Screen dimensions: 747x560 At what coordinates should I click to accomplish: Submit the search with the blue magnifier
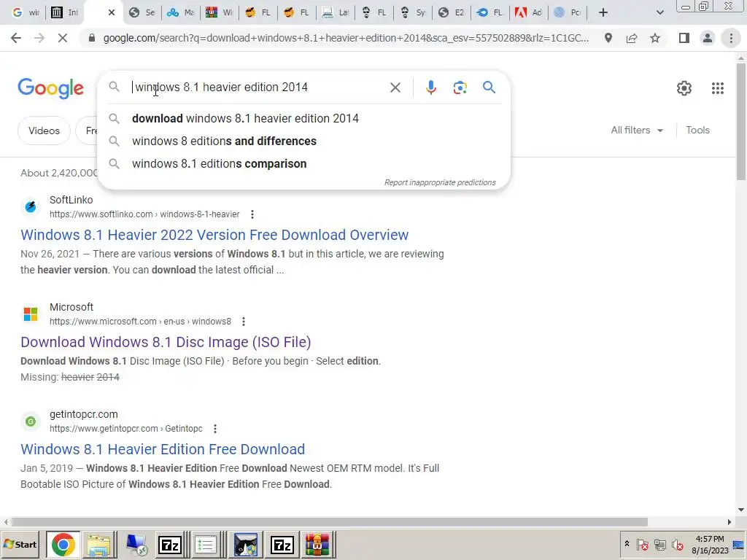pyautogui.click(x=489, y=87)
